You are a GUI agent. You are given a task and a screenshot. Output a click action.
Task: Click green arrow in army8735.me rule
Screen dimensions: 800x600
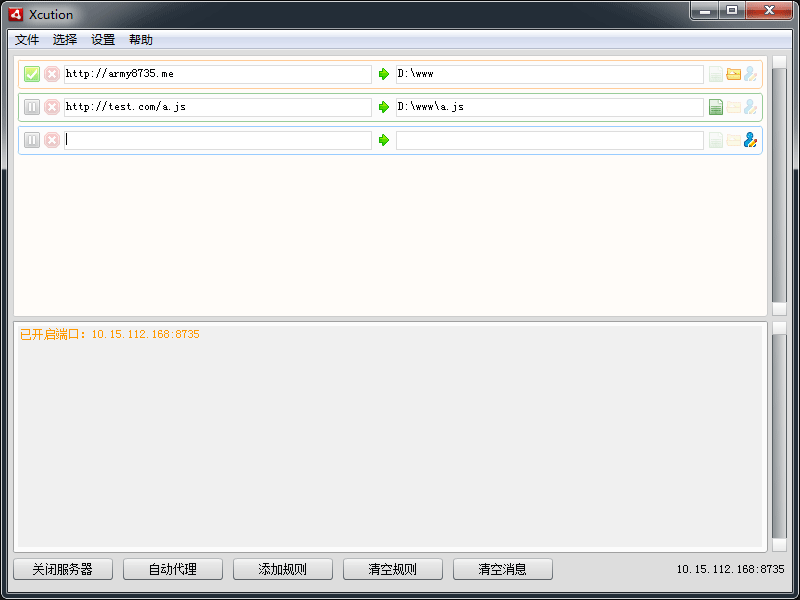tap(384, 74)
